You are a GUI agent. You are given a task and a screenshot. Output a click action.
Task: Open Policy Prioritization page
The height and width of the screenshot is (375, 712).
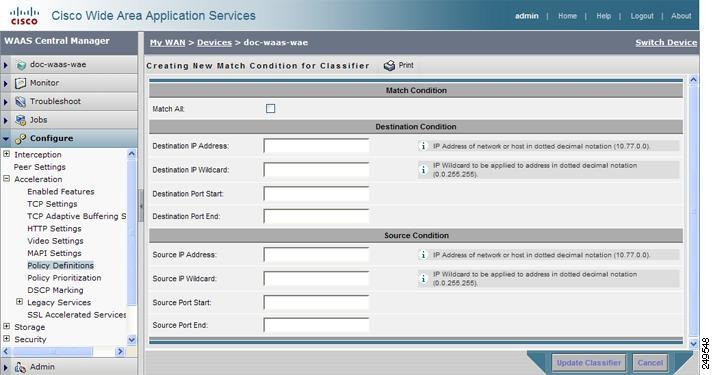coord(64,277)
